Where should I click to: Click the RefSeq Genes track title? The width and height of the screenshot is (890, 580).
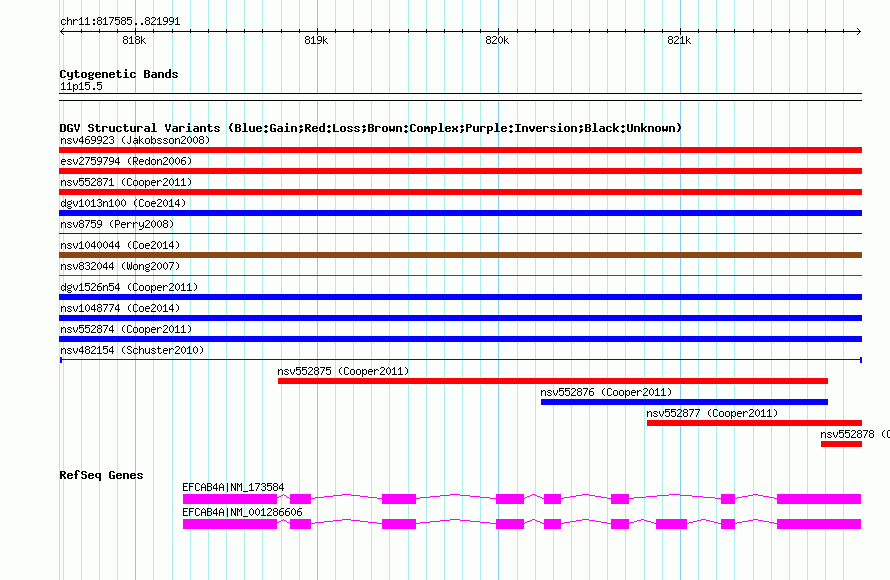(102, 475)
